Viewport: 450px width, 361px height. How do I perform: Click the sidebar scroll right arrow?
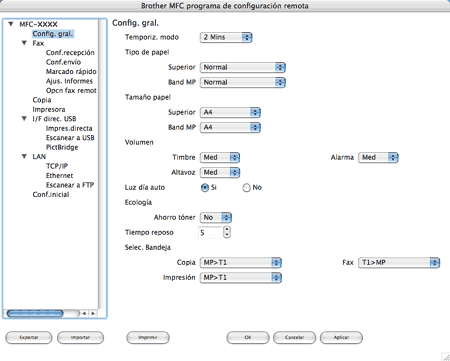tap(93, 313)
